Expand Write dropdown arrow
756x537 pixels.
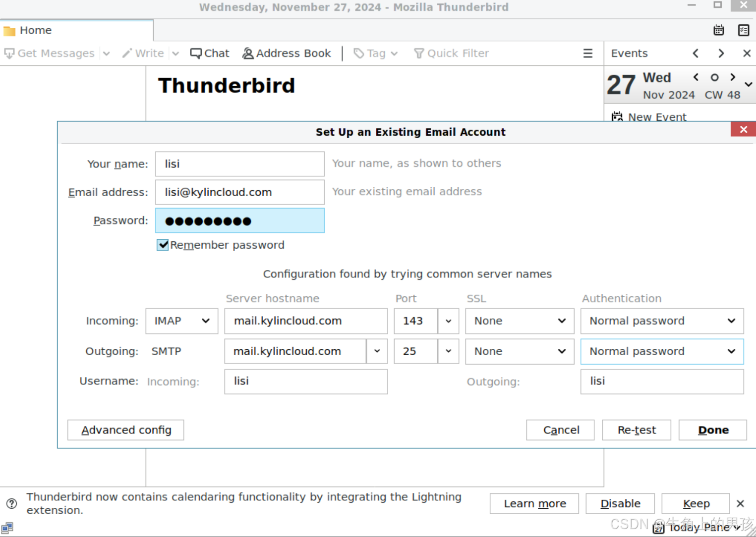coord(175,54)
